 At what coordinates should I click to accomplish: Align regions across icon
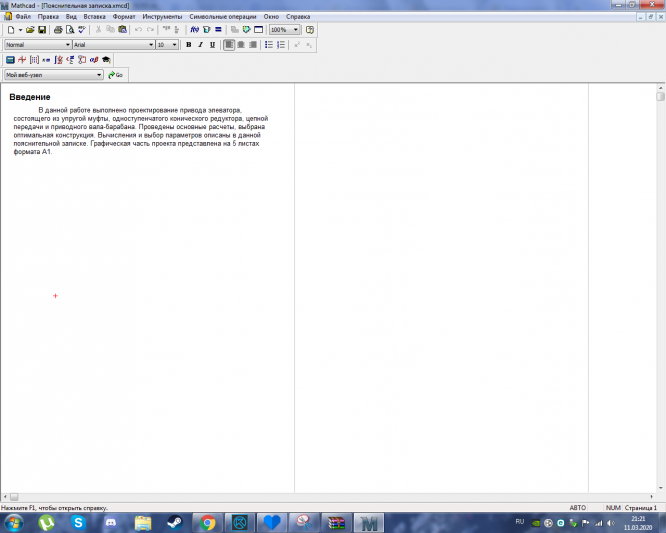(166, 30)
